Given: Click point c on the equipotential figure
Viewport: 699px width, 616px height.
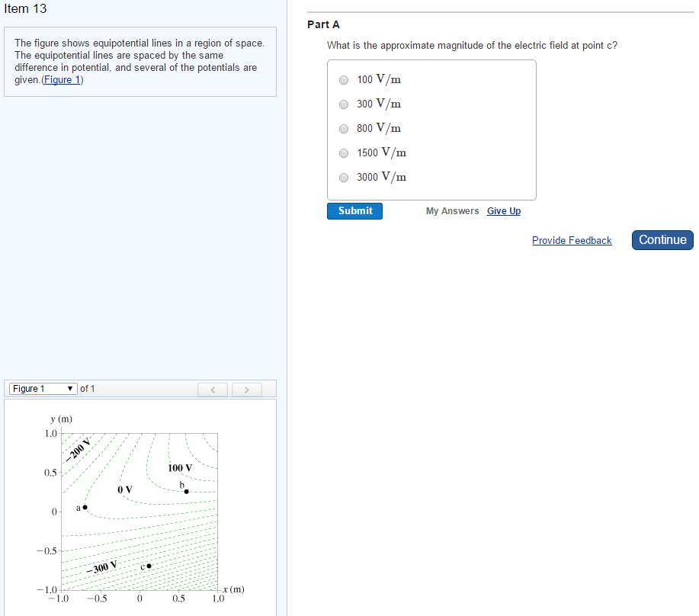Looking at the screenshot, I should point(148,565).
